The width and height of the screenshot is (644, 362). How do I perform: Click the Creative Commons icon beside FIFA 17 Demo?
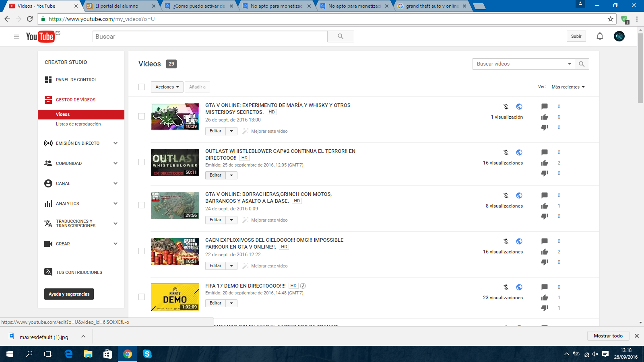pos(303,286)
